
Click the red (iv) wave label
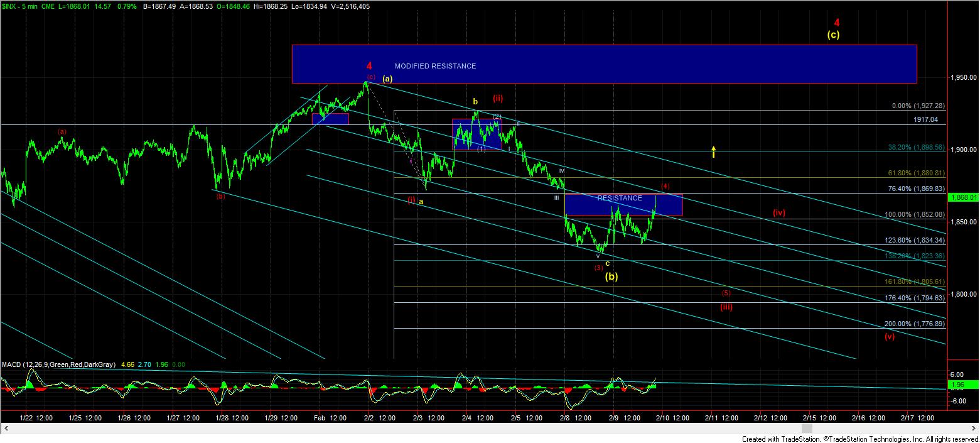tap(779, 212)
